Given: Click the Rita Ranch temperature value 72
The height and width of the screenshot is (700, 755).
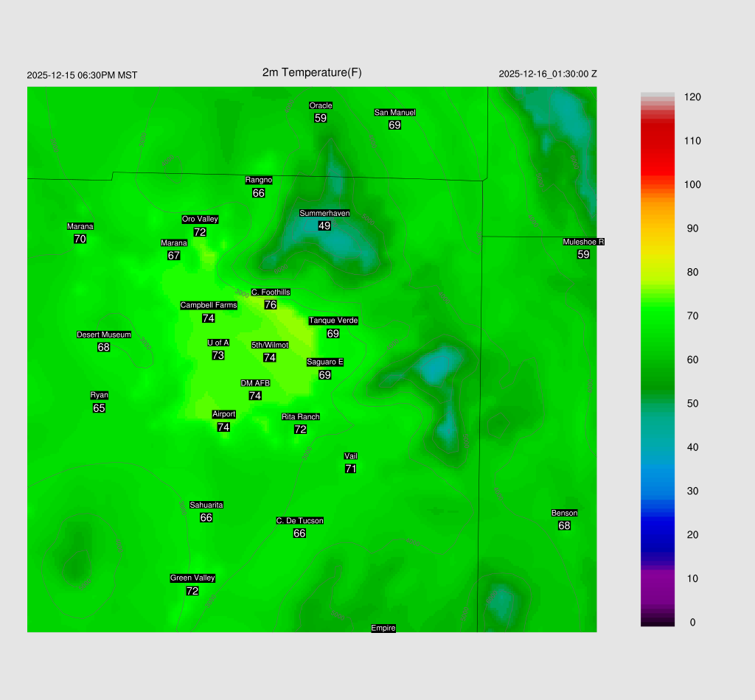Looking at the screenshot, I should tap(300, 429).
